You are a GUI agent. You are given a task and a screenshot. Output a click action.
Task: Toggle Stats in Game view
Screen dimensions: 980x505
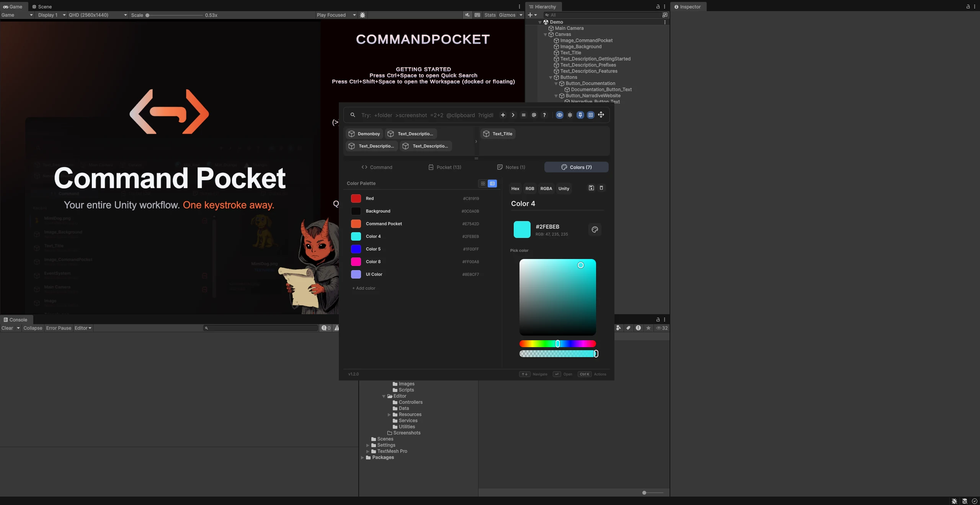490,15
